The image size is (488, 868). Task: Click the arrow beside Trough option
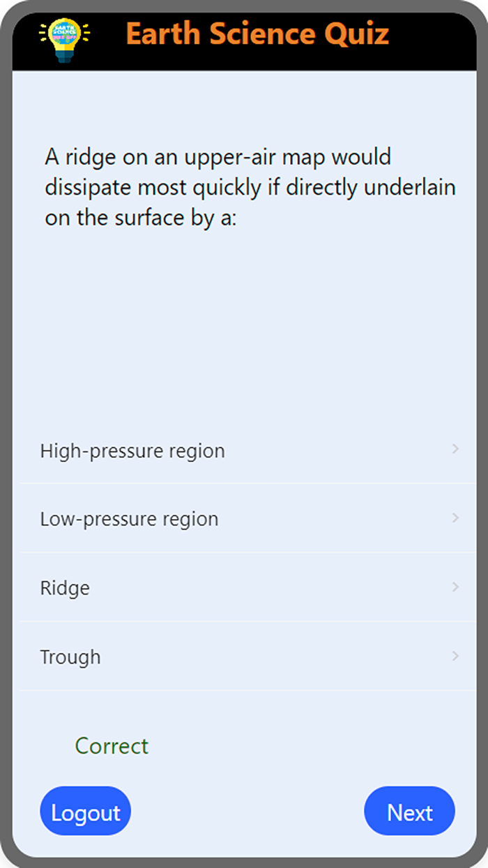click(x=455, y=657)
